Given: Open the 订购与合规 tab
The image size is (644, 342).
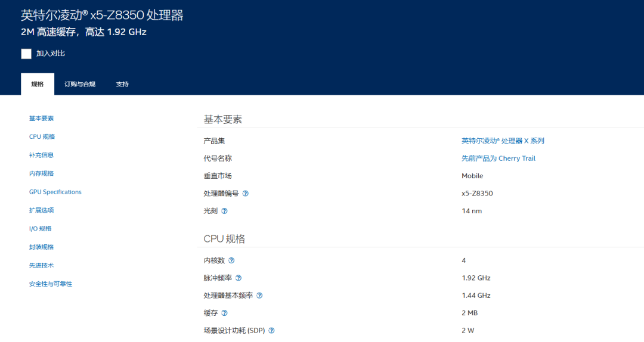Looking at the screenshot, I should [x=80, y=84].
